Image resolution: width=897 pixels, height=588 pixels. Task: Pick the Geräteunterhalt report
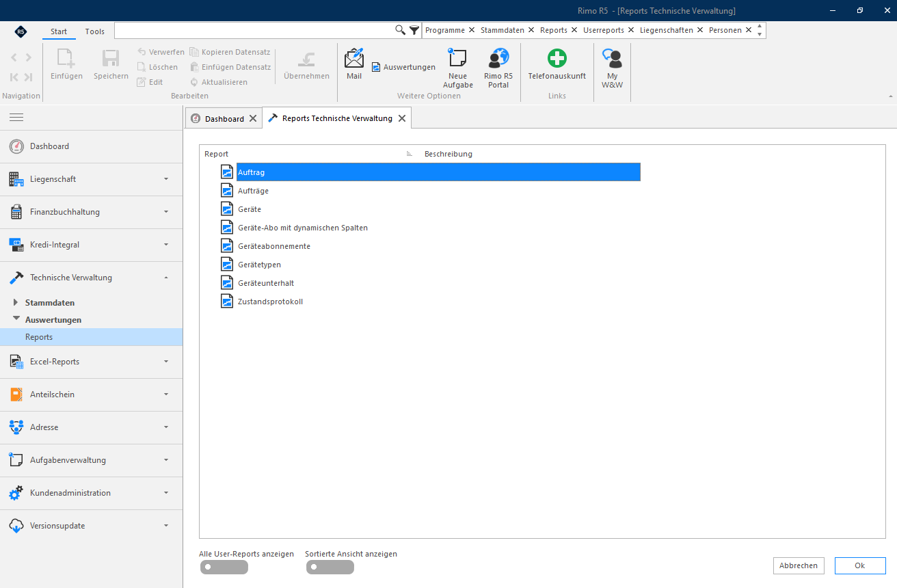click(266, 283)
